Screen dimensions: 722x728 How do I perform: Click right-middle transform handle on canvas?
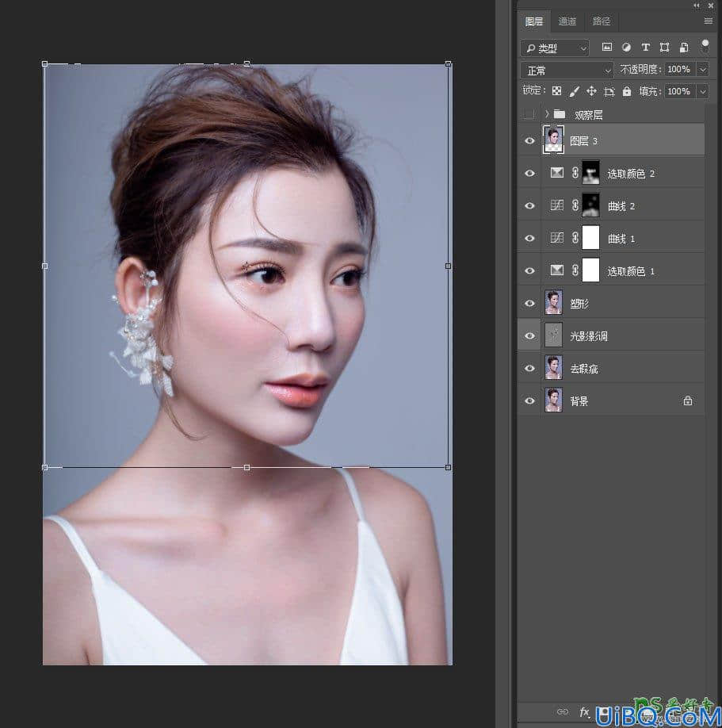[448, 266]
